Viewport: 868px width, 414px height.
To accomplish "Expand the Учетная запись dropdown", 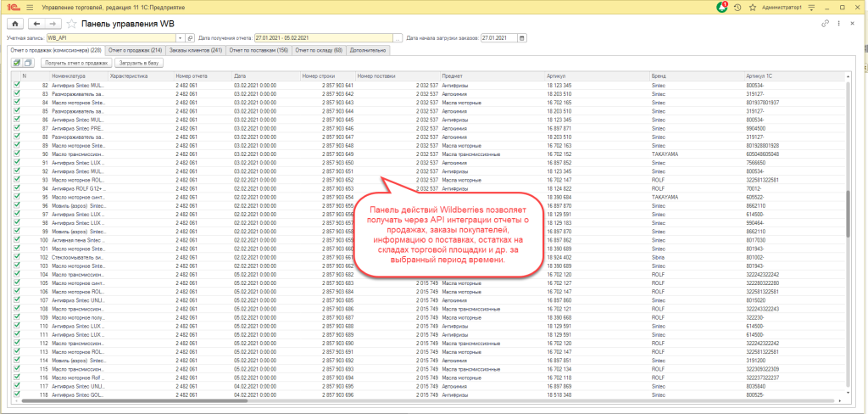I will pos(180,38).
